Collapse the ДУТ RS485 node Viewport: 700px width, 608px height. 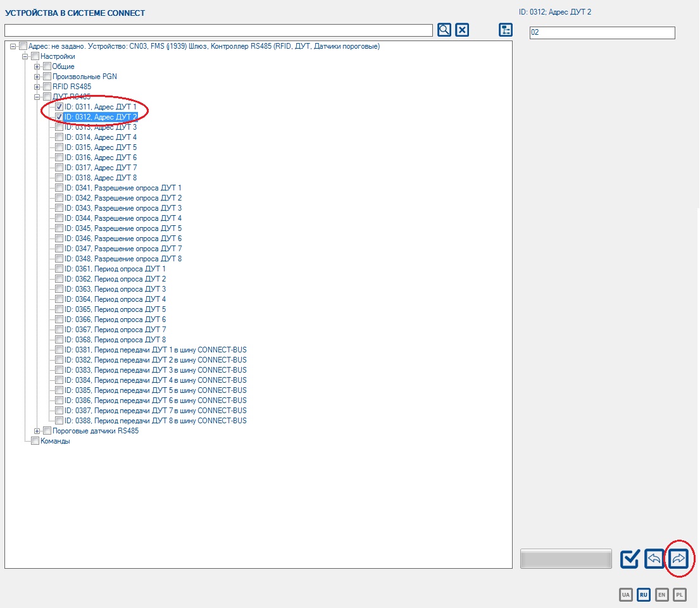37,97
